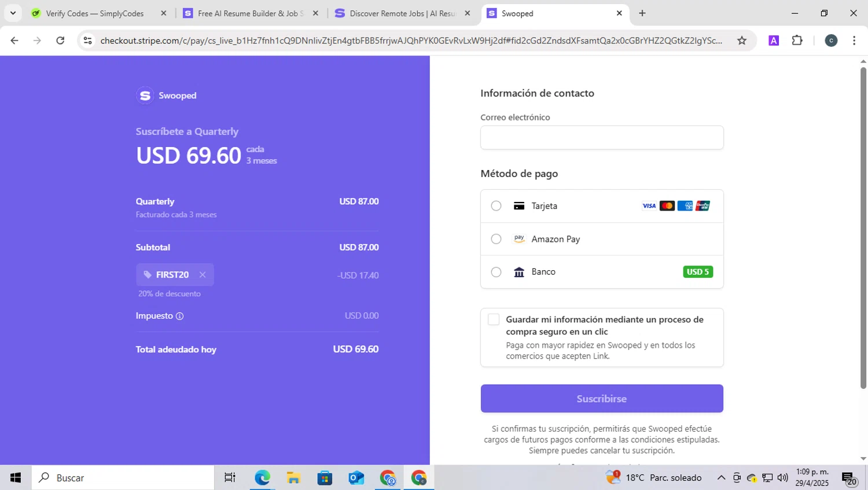Viewport: 868px width, 490px height.
Task: Click the purple A extension icon
Action: (x=774, y=40)
